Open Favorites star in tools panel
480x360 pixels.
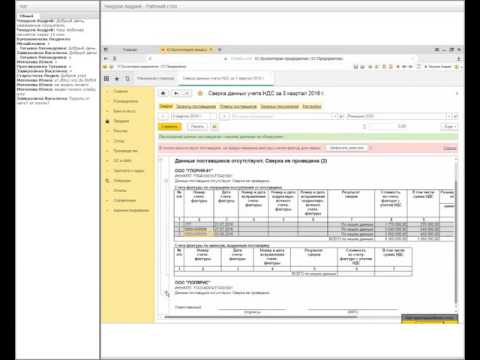click(117, 78)
